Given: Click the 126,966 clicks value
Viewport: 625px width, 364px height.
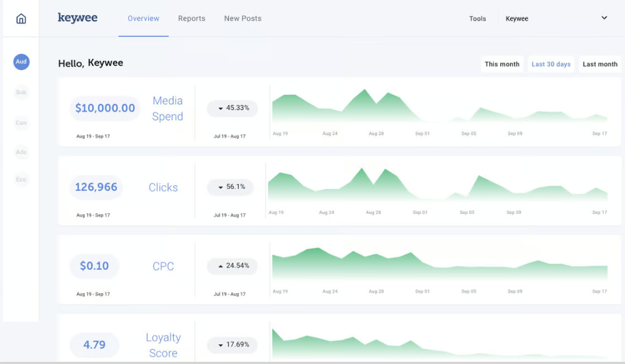Looking at the screenshot, I should (x=96, y=187).
